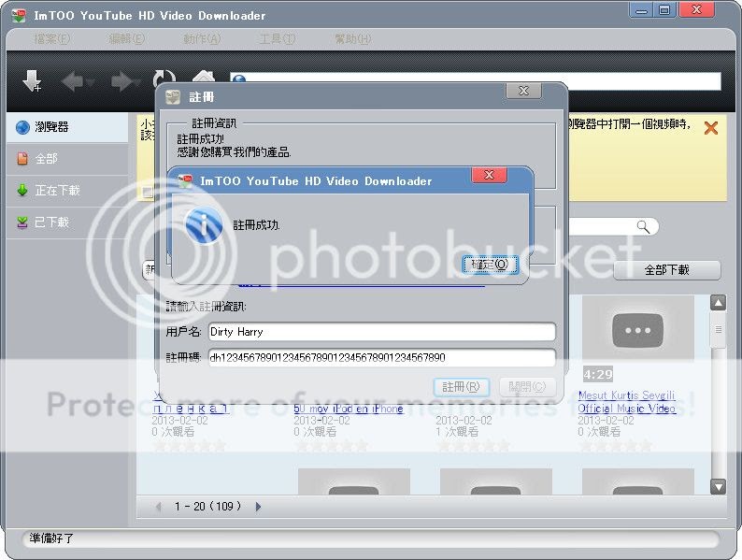Refresh the page using the reload icon
The image size is (742, 560).
coord(164,79)
